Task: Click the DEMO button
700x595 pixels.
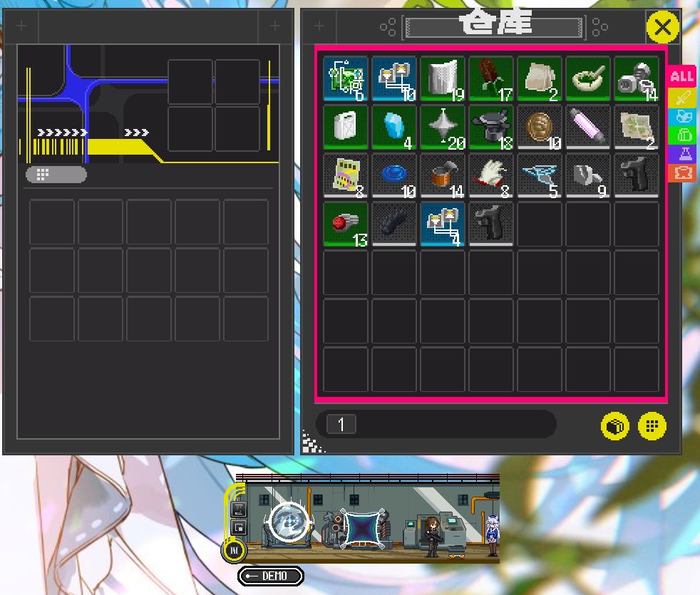Action: click(271, 576)
